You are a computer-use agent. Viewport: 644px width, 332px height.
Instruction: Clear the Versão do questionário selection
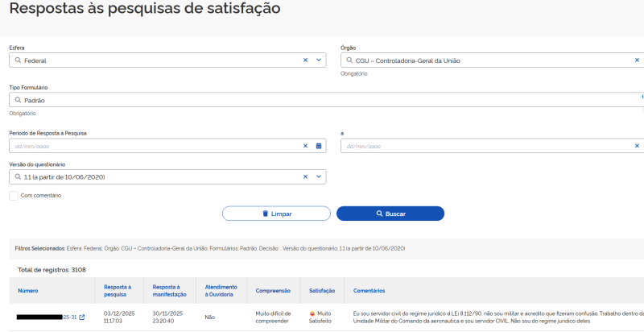click(x=305, y=176)
